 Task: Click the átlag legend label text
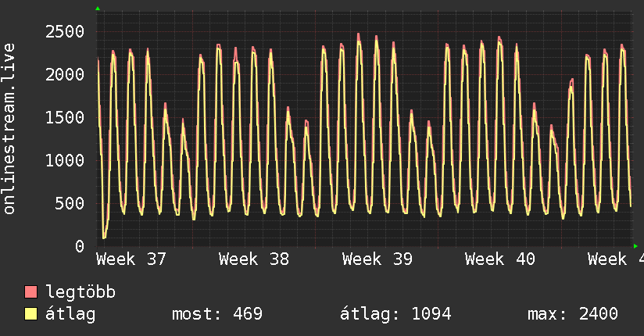click(x=70, y=314)
